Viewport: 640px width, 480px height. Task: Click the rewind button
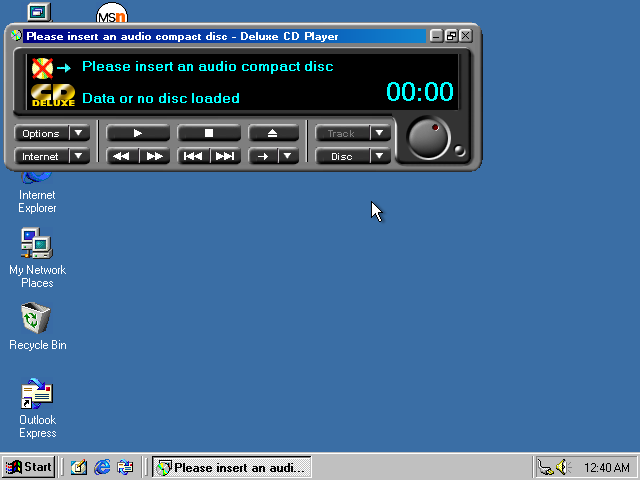tap(122, 156)
